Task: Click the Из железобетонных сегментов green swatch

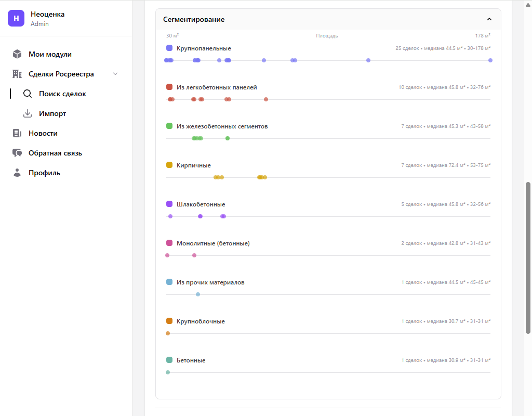Action: click(x=169, y=126)
